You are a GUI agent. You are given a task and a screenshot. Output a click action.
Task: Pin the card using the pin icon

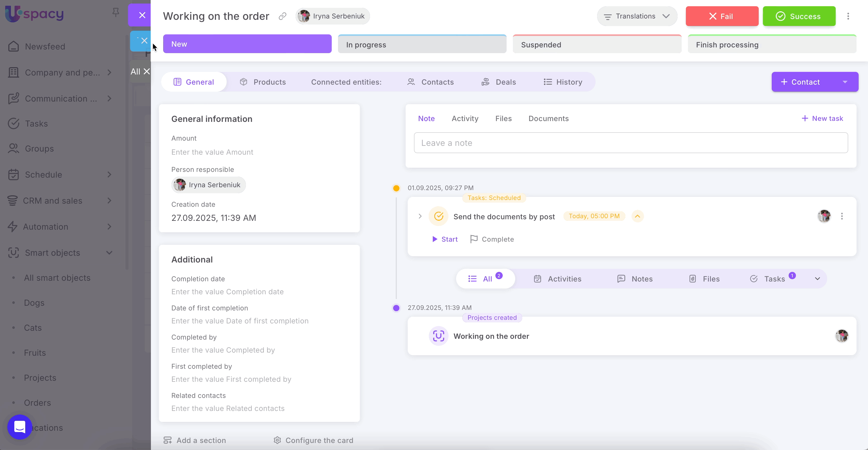(115, 12)
